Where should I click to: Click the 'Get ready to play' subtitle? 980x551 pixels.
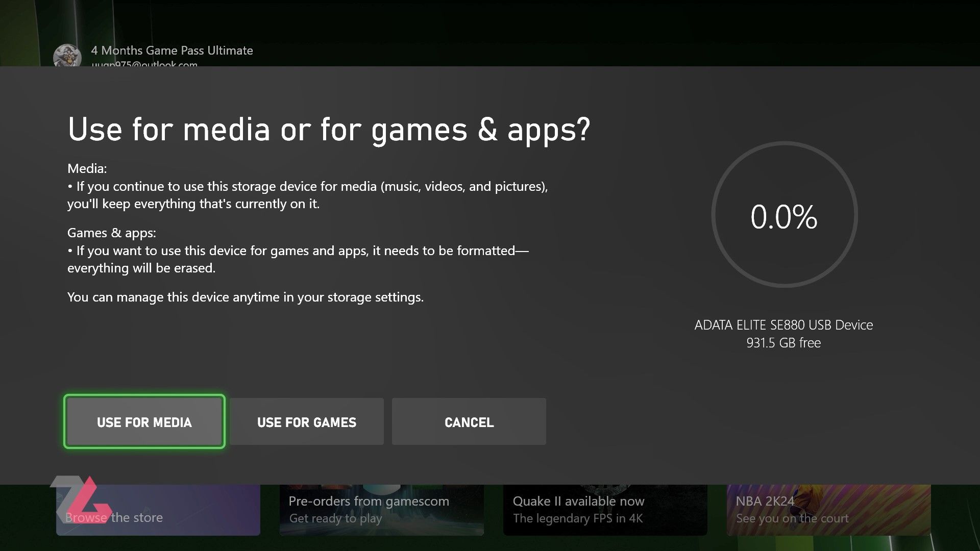(335, 518)
